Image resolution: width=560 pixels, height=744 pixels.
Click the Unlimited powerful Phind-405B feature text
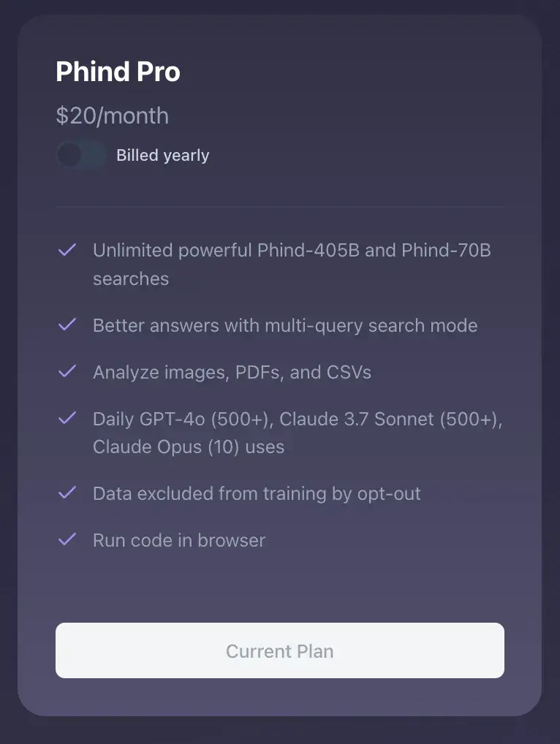click(x=292, y=265)
